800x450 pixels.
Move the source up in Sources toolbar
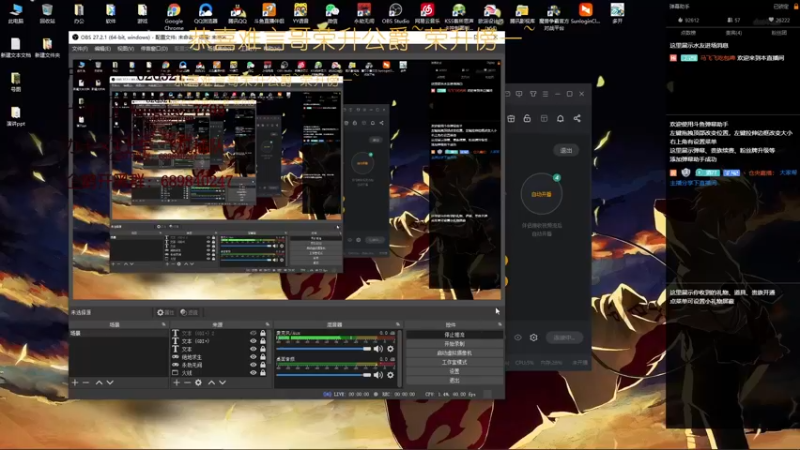[211, 382]
